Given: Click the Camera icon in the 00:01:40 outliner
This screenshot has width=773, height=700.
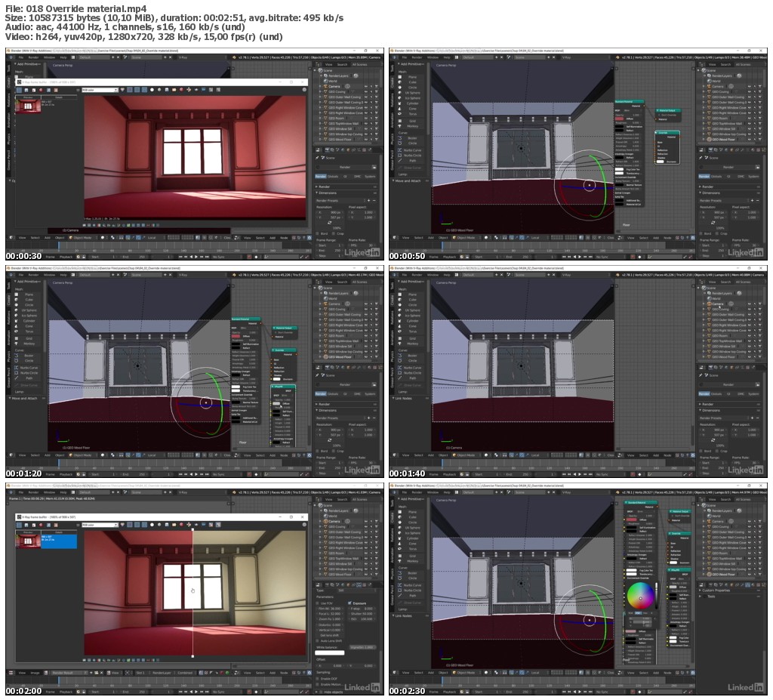Looking at the screenshot, I should pos(710,304).
